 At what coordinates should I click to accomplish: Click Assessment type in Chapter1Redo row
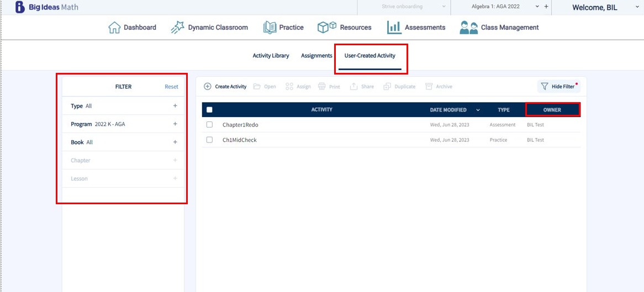click(502, 124)
